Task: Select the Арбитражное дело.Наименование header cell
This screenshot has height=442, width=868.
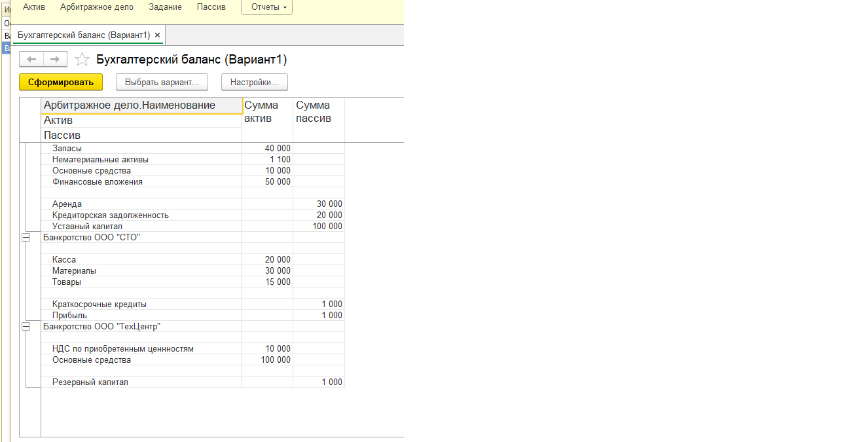Action: [141, 105]
